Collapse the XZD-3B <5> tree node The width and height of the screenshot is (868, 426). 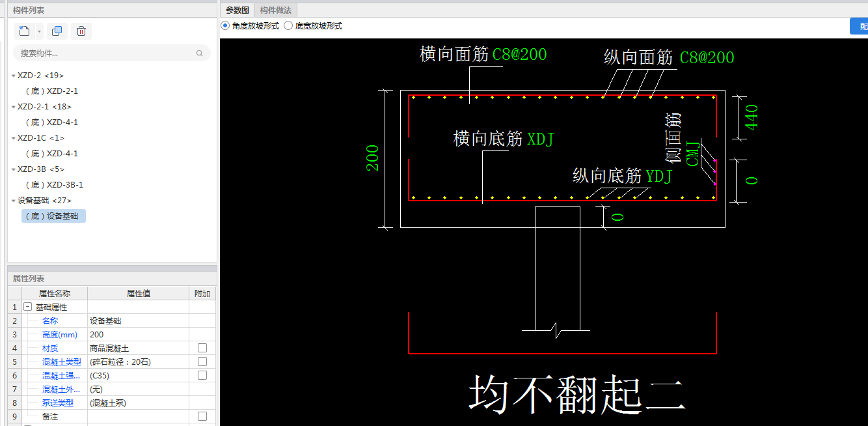pyautogui.click(x=13, y=169)
